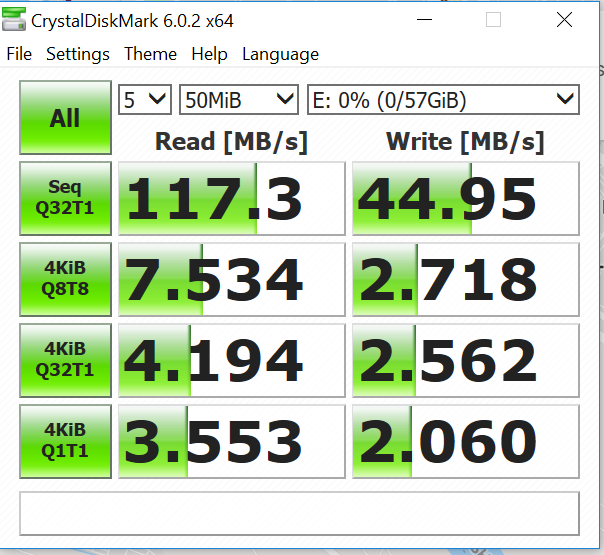The height and width of the screenshot is (555, 604).
Task: Start the 4KiB Q1T1 benchmark
Action: tap(65, 441)
